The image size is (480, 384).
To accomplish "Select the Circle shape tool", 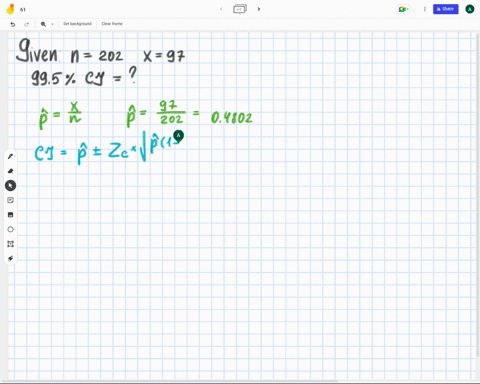I will (x=10, y=229).
